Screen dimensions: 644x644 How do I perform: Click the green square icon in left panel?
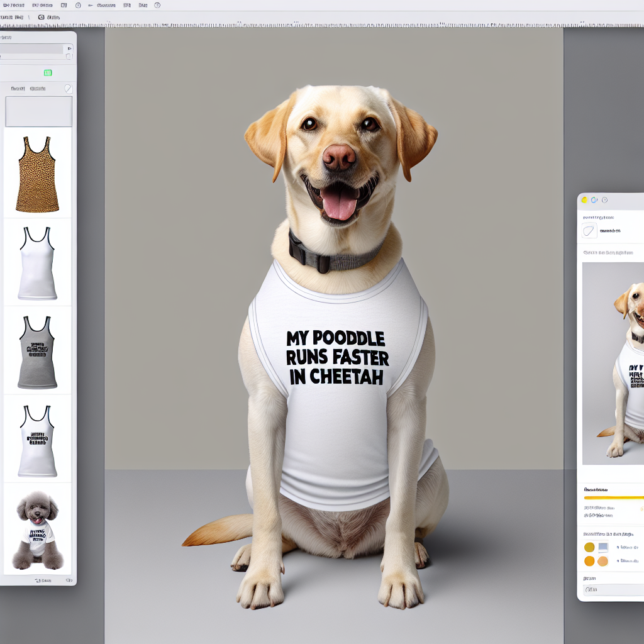click(x=48, y=73)
